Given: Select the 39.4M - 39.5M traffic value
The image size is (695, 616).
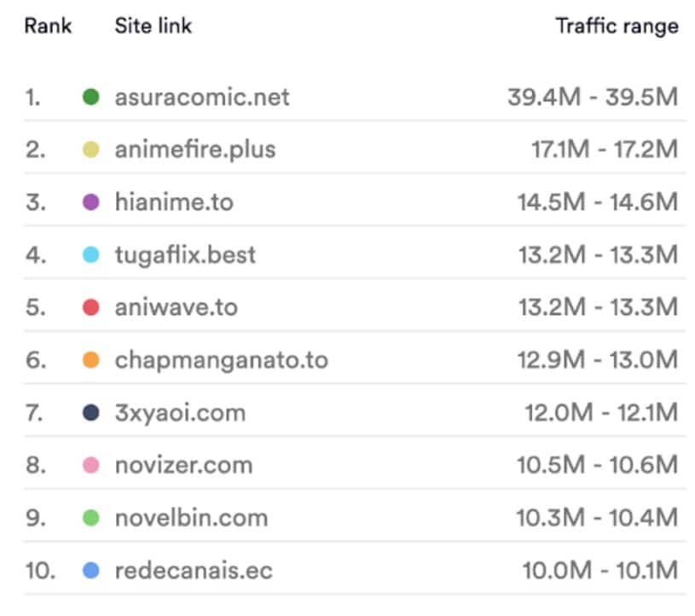Looking at the screenshot, I should click(593, 97).
